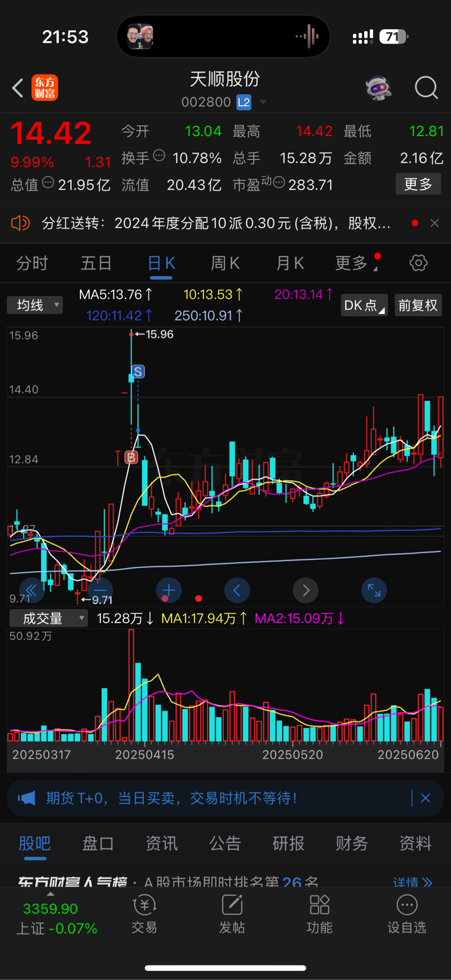
Task: Open the 资讯 tab
Action: [x=161, y=843]
